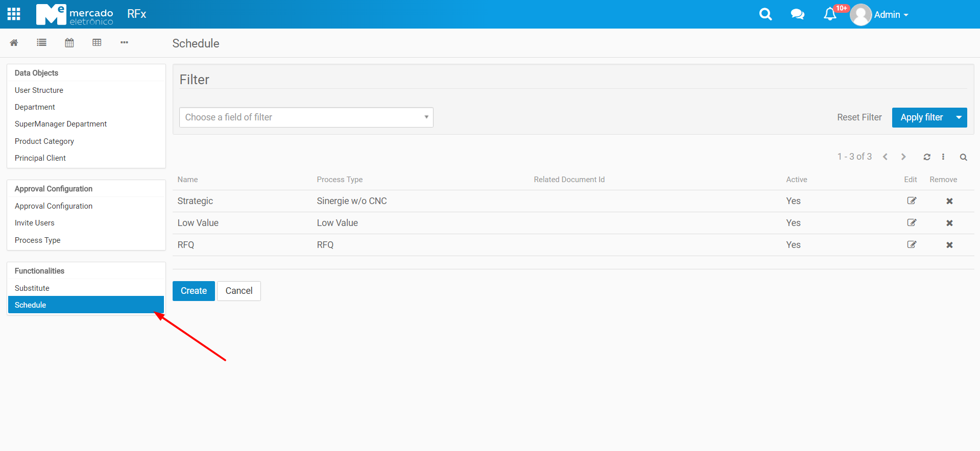Image resolution: width=980 pixels, height=451 pixels.
Task: Select Substitute from Functionalities
Action: (x=32, y=288)
